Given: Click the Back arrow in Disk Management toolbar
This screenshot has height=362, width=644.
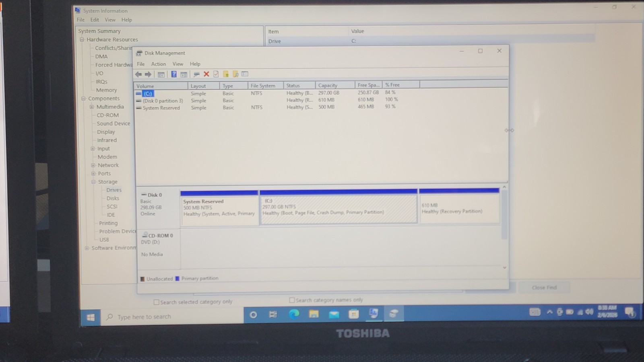Looking at the screenshot, I should click(x=138, y=74).
